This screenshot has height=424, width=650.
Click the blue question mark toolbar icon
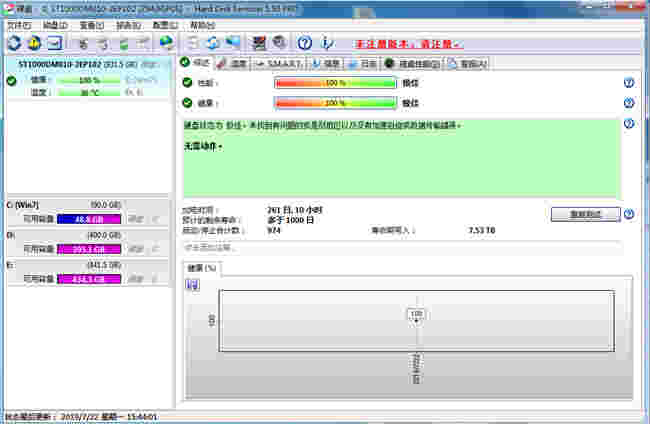(305, 43)
